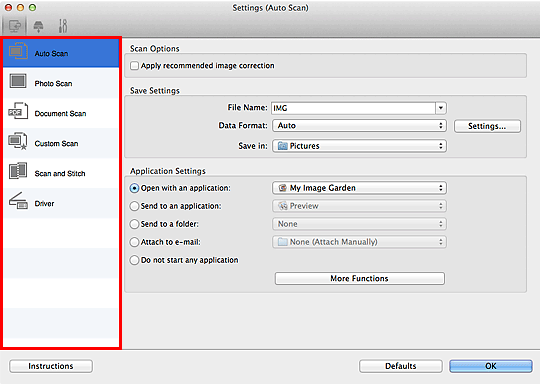
Task: Select the Scan and Stitch label
Action: 60,174
